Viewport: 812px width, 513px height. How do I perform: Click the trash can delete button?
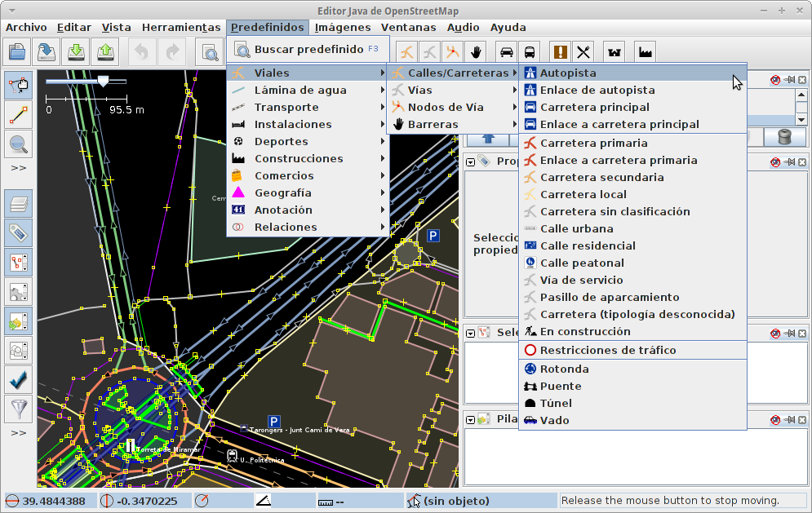[785, 136]
